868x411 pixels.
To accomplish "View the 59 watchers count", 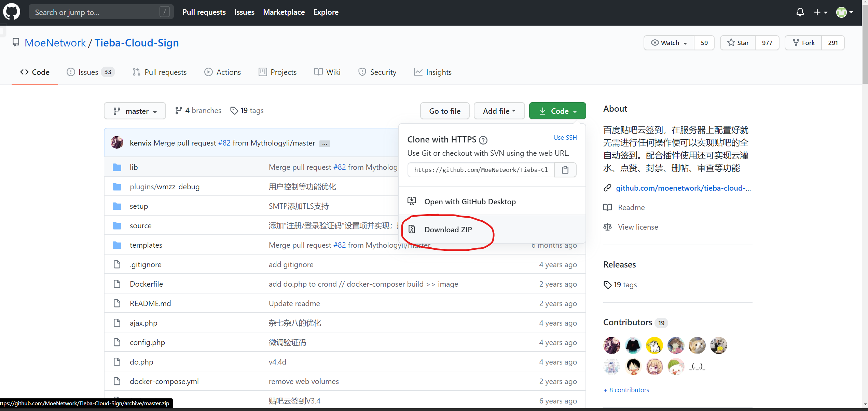I will [704, 43].
